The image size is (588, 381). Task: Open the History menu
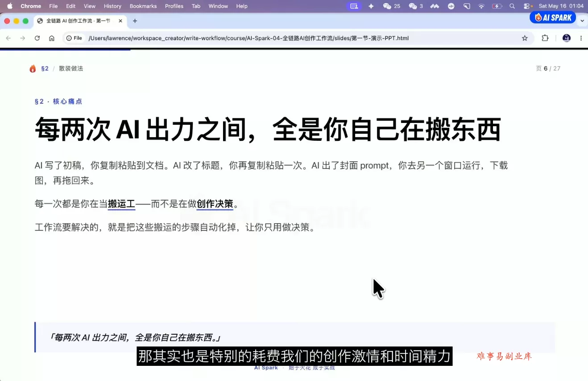[112, 6]
